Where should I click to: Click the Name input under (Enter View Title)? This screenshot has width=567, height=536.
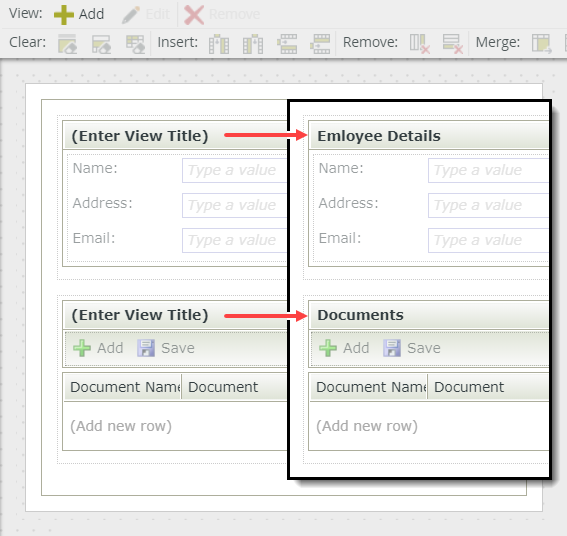234,170
